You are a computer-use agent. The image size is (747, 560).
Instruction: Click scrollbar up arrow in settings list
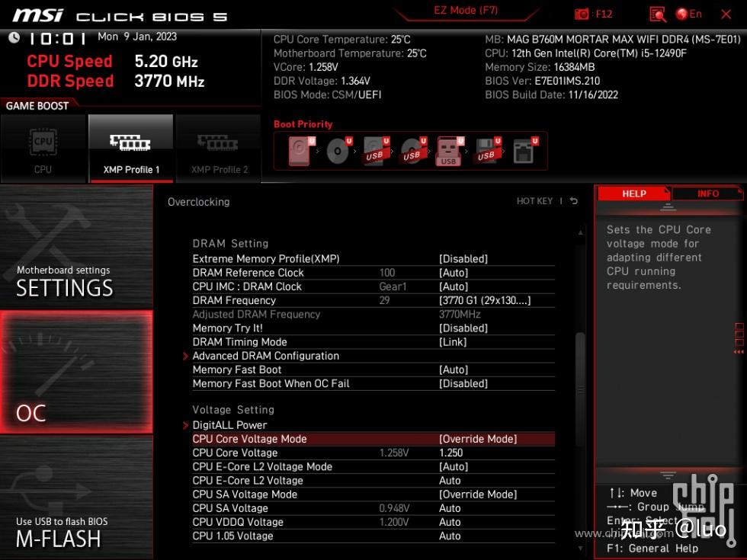[580, 232]
